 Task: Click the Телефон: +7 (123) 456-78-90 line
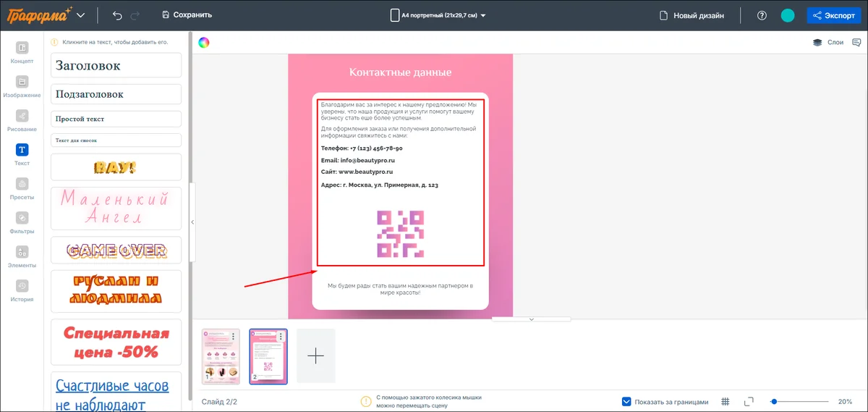362,148
